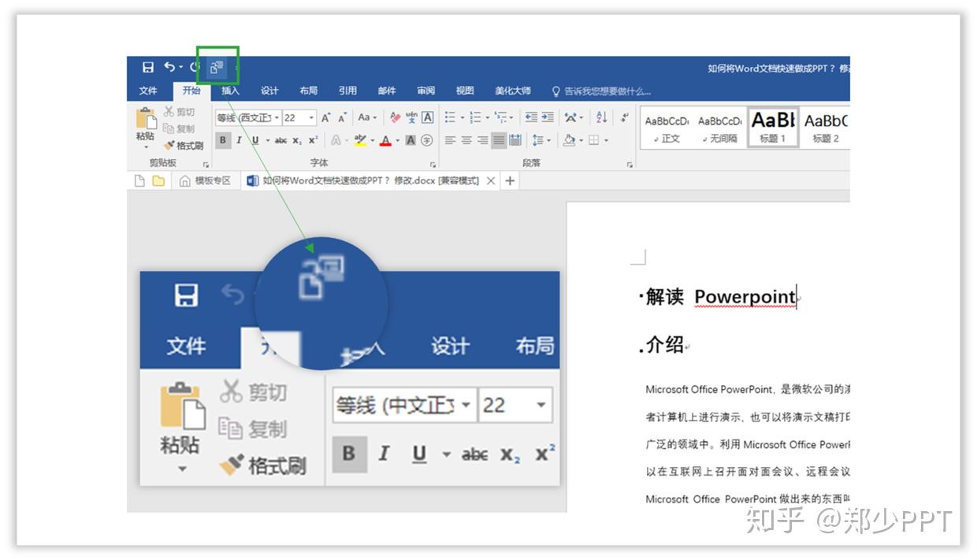The image size is (977, 560).
Task: Click the 告诉我您想要做什么 search box
Action: tap(601, 91)
